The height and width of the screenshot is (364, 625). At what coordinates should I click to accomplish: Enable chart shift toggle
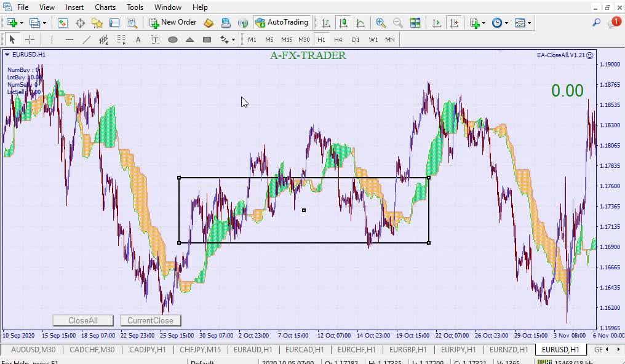[x=454, y=23]
